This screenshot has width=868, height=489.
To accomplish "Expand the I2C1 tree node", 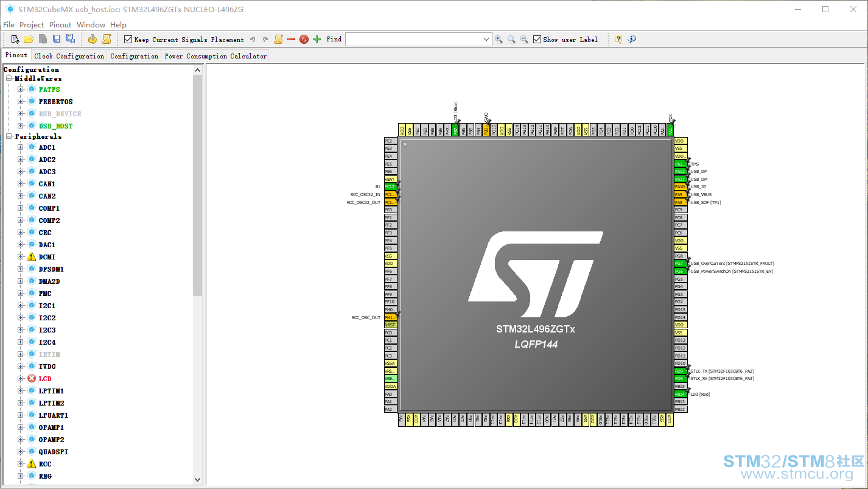I will (x=21, y=306).
